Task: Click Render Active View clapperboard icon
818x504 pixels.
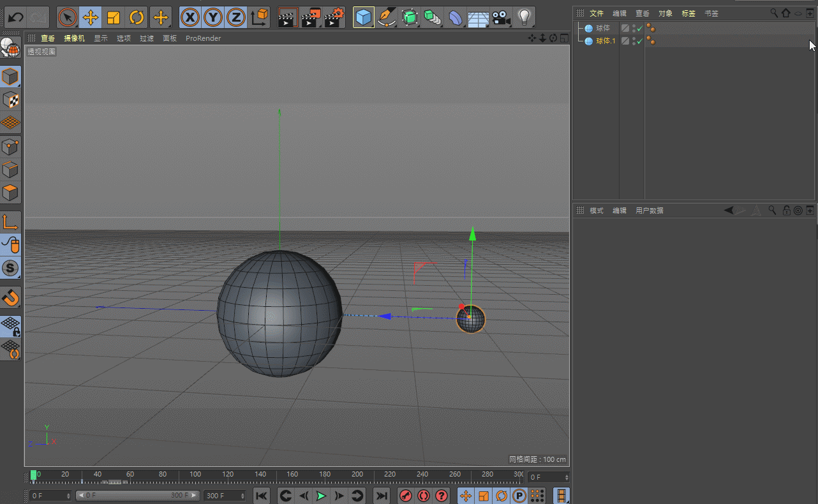Action: tap(288, 17)
